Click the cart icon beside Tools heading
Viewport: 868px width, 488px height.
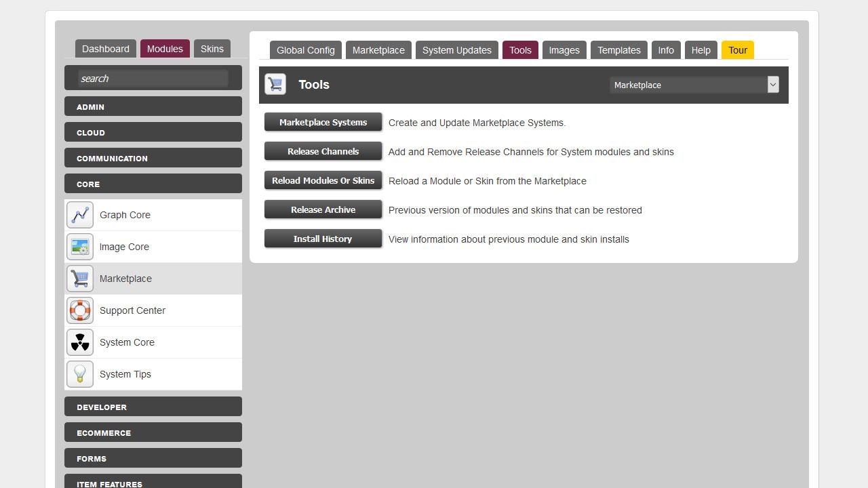tap(275, 84)
